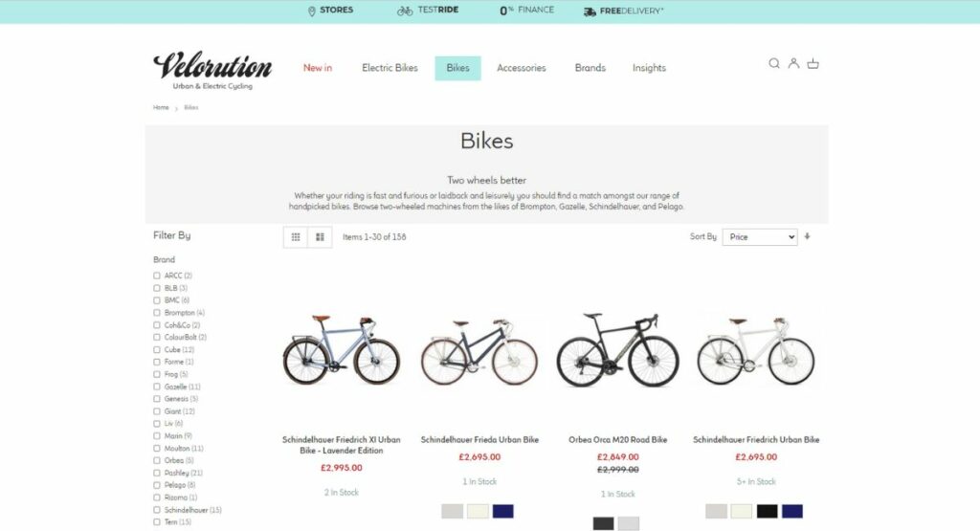Enable the Gazelle brand filter checkbox
The image size is (980, 531).
[157, 387]
